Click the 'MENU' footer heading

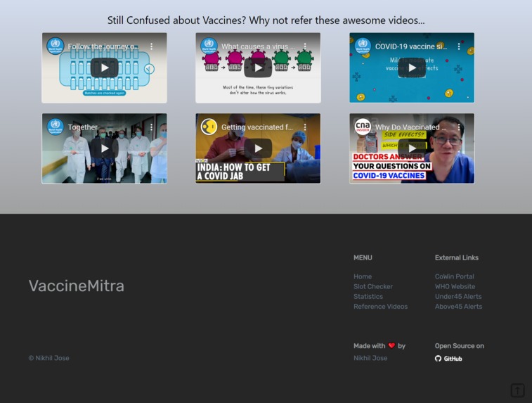click(x=363, y=257)
